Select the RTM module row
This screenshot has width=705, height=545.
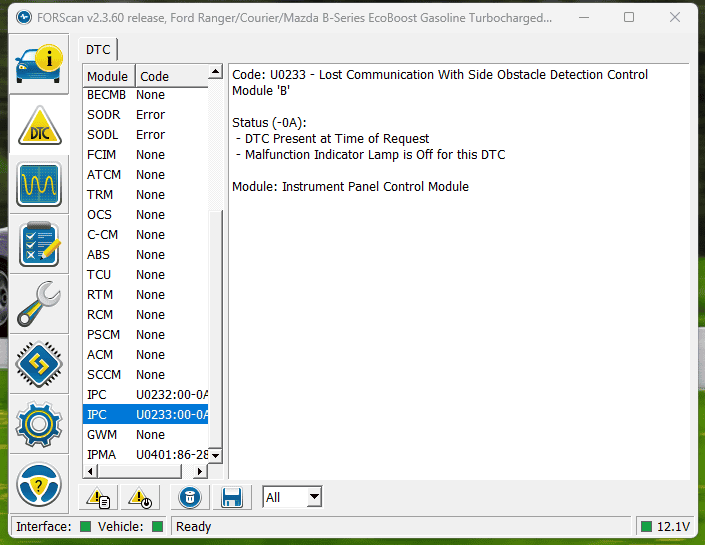[x=145, y=295]
